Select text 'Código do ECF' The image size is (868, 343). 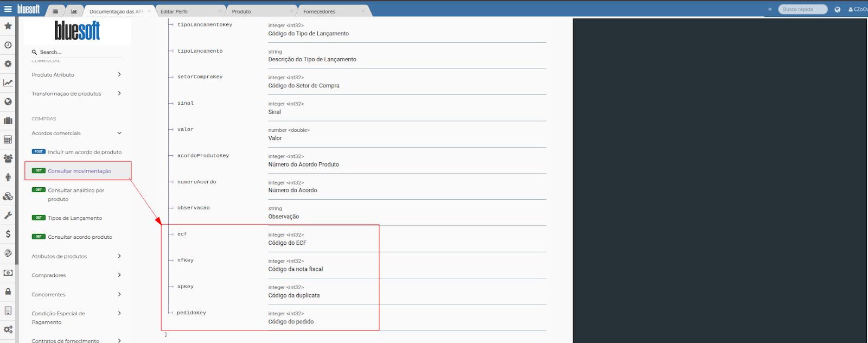[287, 243]
